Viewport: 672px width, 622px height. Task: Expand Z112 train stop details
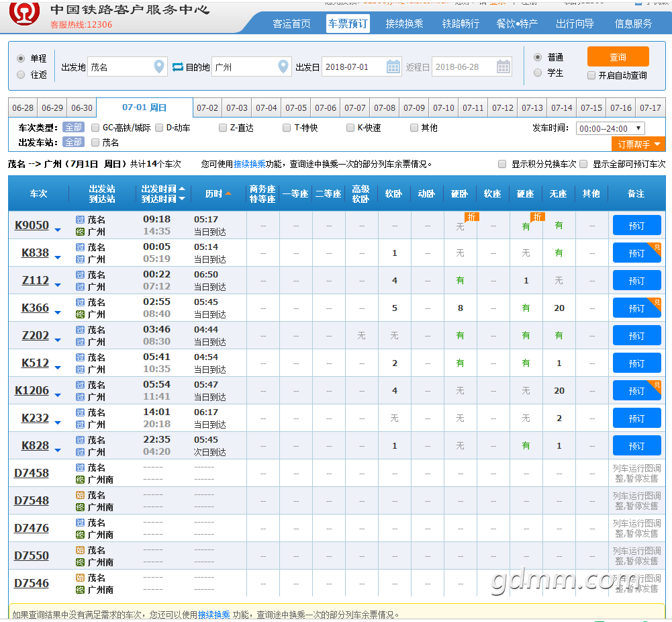[x=58, y=285]
